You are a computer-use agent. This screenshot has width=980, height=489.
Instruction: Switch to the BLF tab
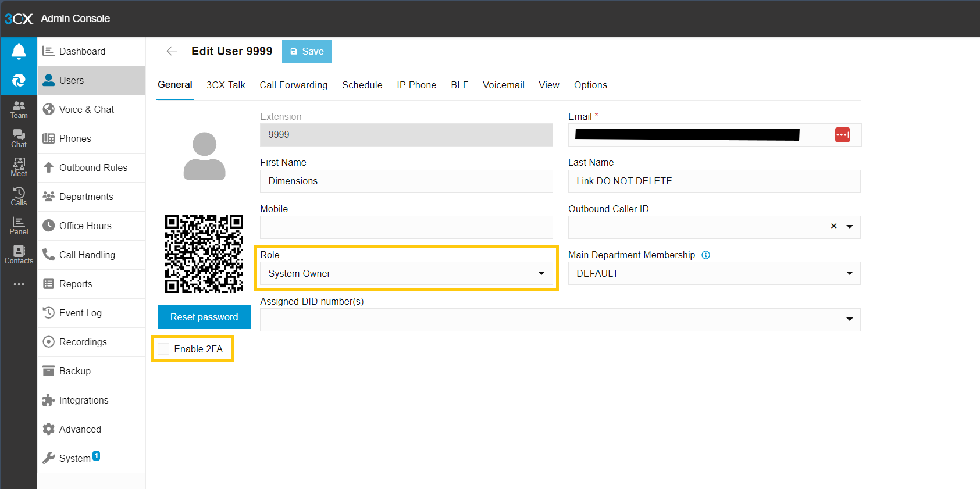click(x=459, y=85)
